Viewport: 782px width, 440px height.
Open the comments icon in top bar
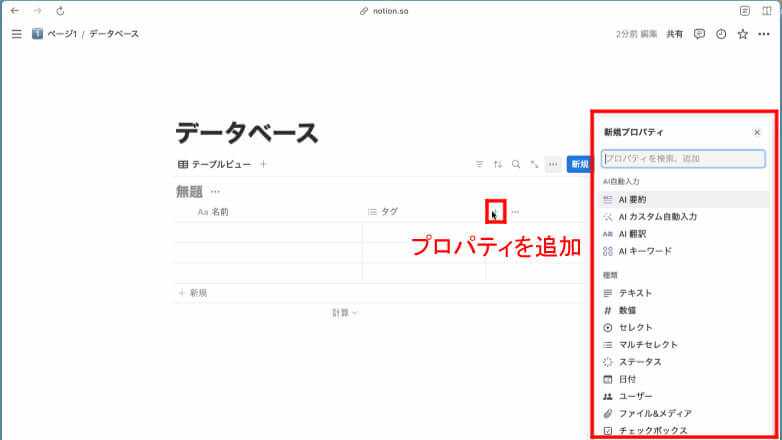click(x=699, y=34)
